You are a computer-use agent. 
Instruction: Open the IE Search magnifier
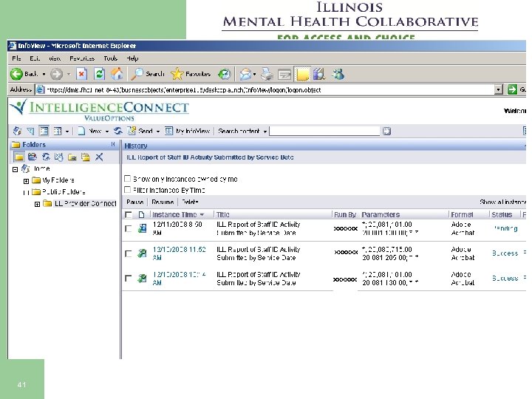pyautogui.click(x=148, y=74)
